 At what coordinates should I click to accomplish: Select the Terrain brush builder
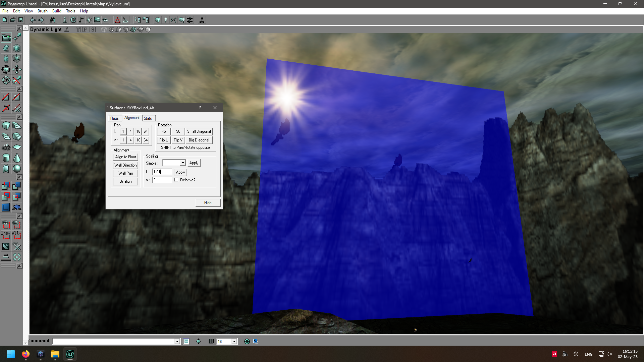(6, 147)
